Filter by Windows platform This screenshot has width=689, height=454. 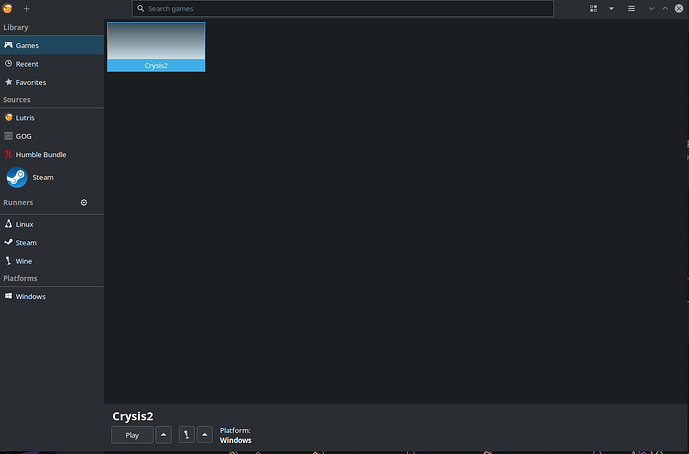click(52, 297)
